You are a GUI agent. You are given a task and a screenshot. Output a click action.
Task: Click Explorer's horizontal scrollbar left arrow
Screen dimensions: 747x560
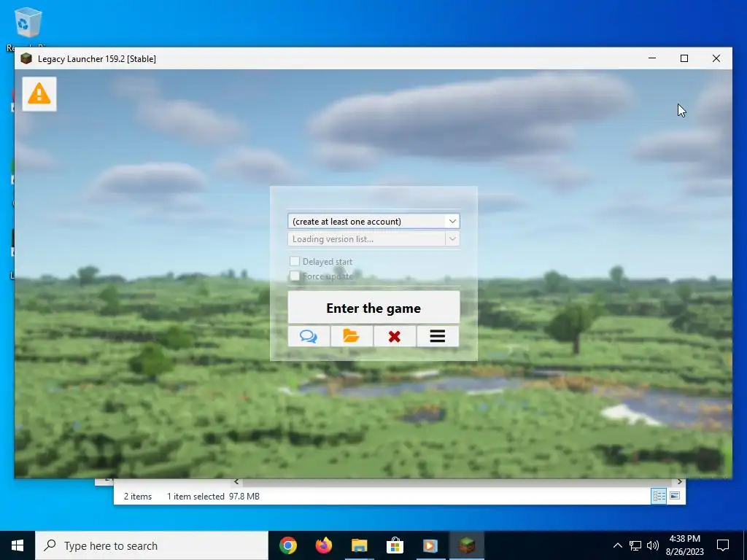click(x=236, y=482)
